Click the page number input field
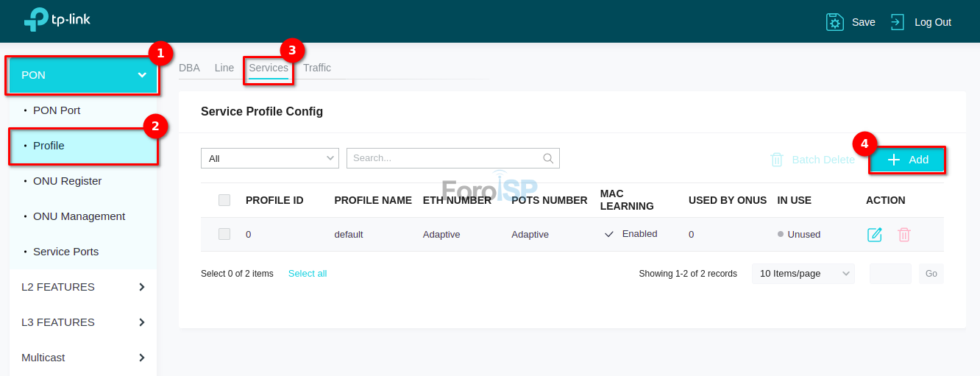Image resolution: width=980 pixels, height=376 pixels. coord(890,274)
